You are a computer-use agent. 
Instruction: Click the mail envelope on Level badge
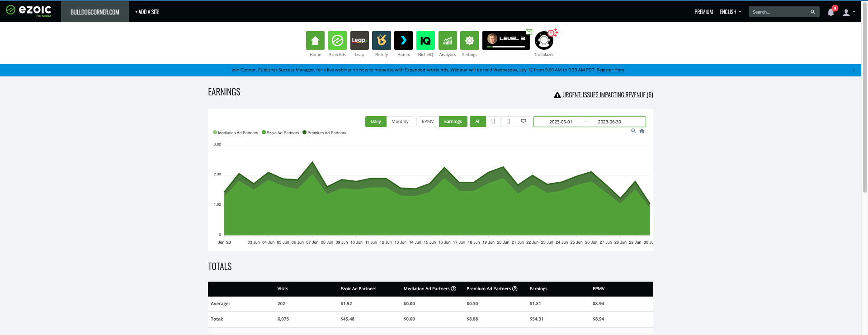[x=529, y=32]
